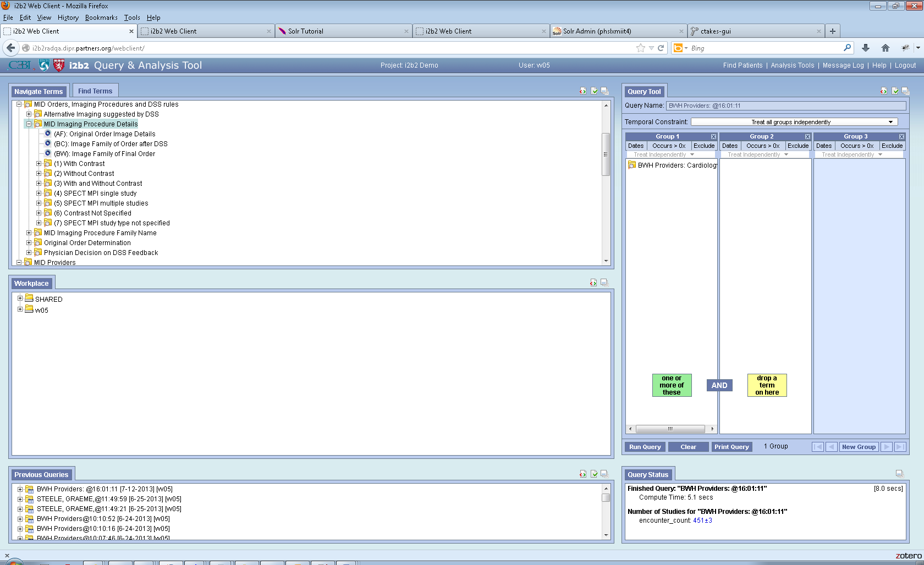Image resolution: width=924 pixels, height=565 pixels.
Task: Set Occurs > 0x for Group 1
Action: tap(669, 146)
